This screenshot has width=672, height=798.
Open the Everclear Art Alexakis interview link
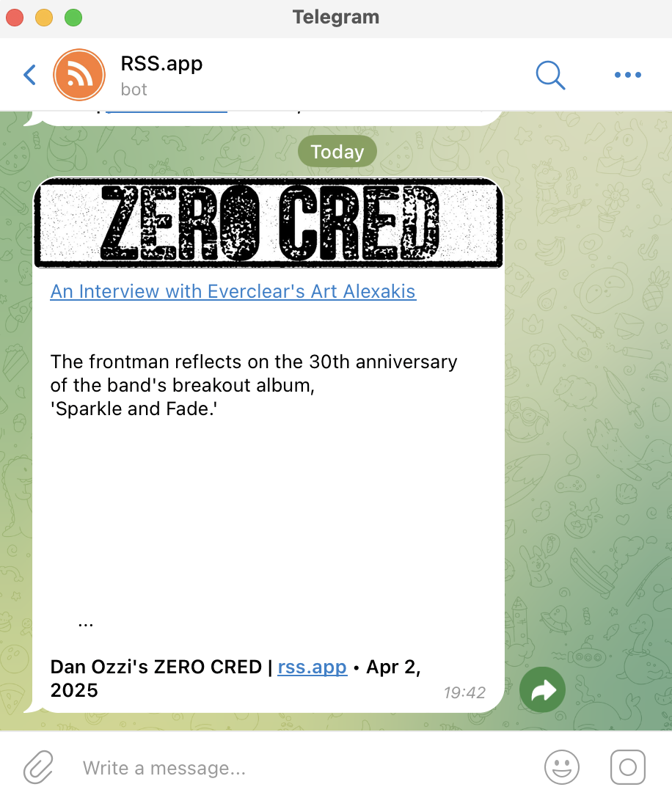233,291
